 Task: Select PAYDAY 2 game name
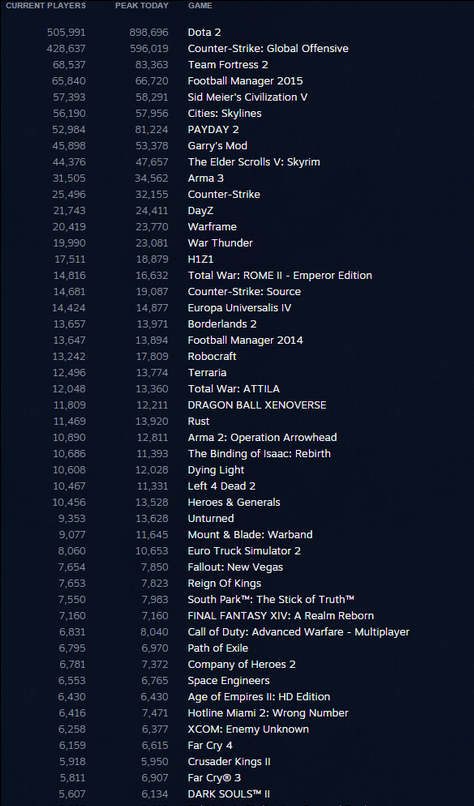[213, 130]
